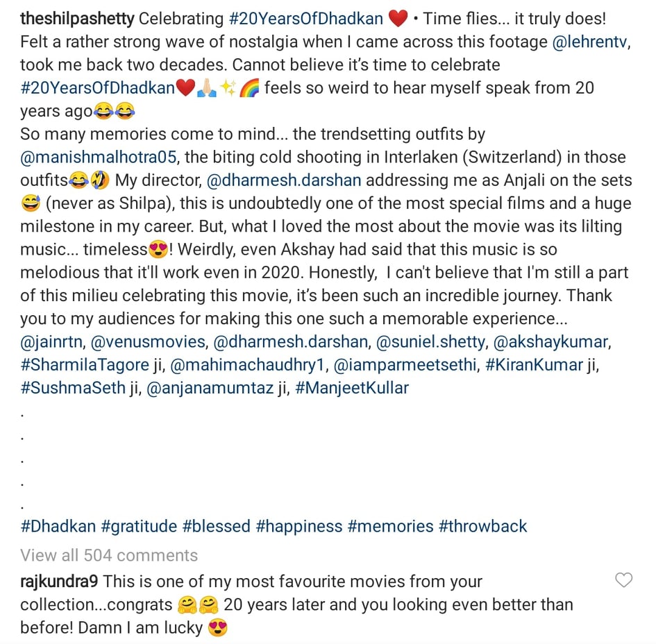The image size is (656, 644).
Task: Tap the #SharmilaTagore hashtag
Action: pyautogui.click(x=85, y=364)
